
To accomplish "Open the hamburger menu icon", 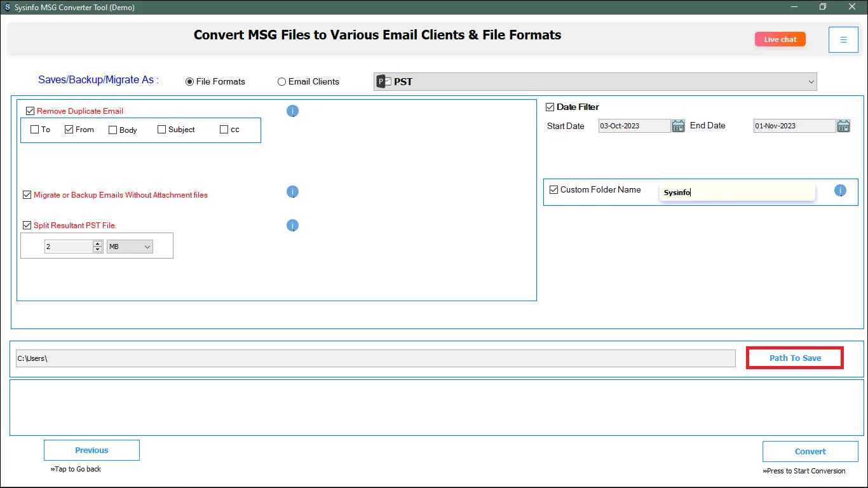I will tap(843, 40).
